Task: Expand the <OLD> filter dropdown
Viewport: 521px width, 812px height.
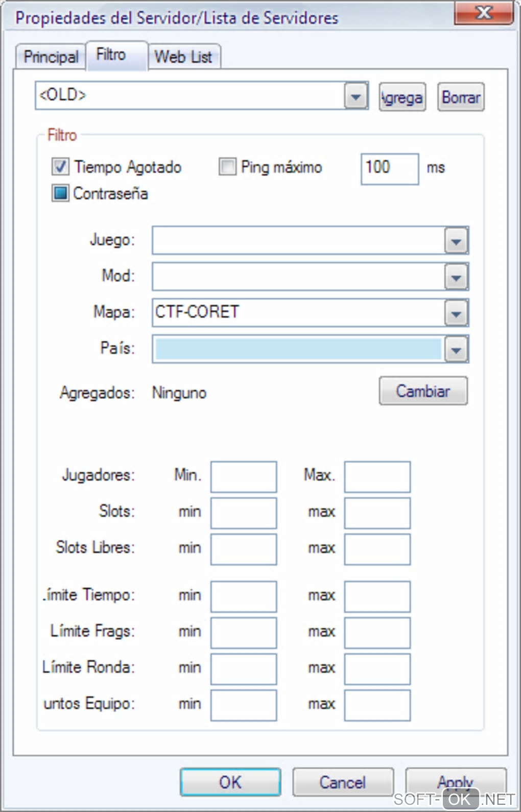Action: coord(356,95)
